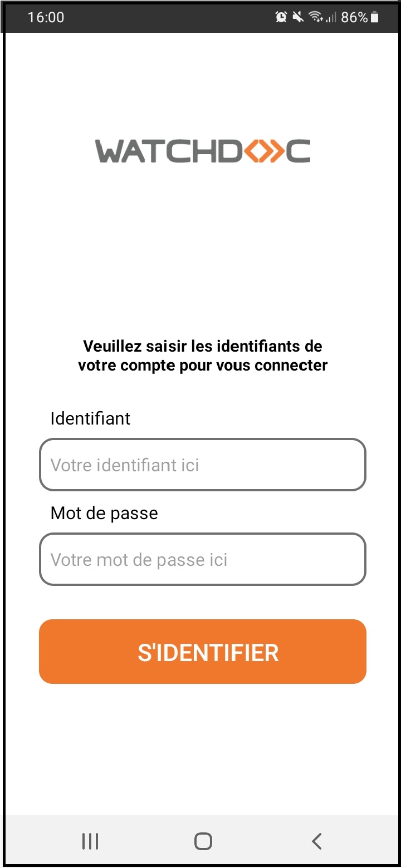The image size is (401, 868).
Task: Tap the "Mot de passe" field label
Action: [x=104, y=513]
